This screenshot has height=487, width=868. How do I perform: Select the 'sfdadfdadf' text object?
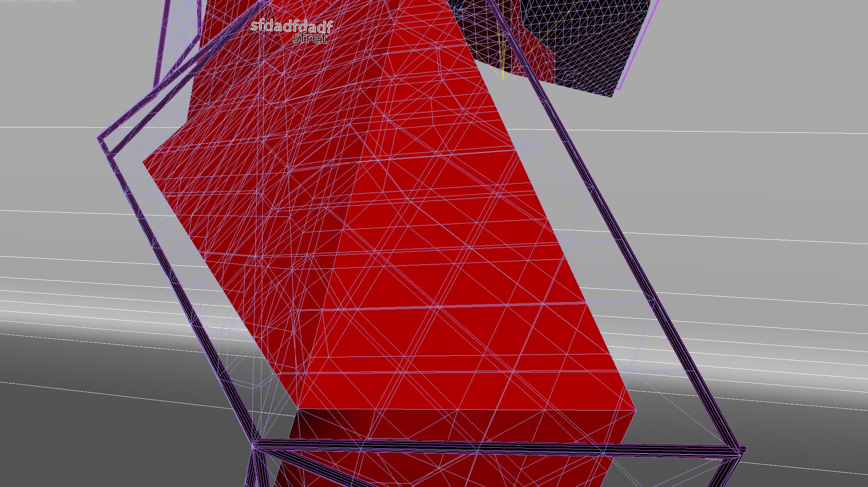point(292,26)
